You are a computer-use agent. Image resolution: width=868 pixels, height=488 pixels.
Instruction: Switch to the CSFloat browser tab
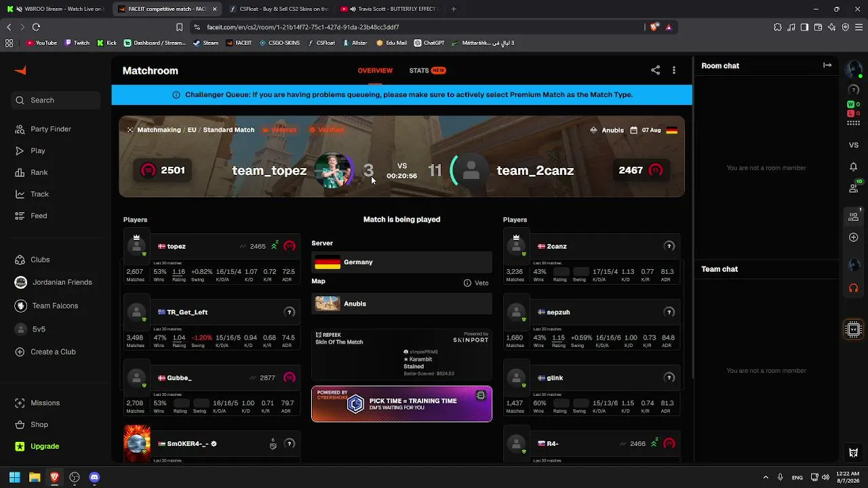(x=278, y=9)
